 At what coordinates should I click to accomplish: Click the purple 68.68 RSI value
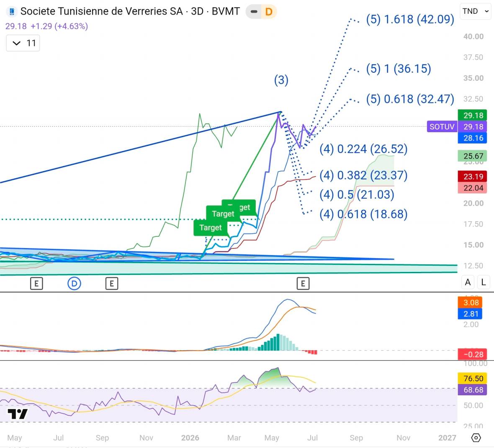click(x=473, y=390)
